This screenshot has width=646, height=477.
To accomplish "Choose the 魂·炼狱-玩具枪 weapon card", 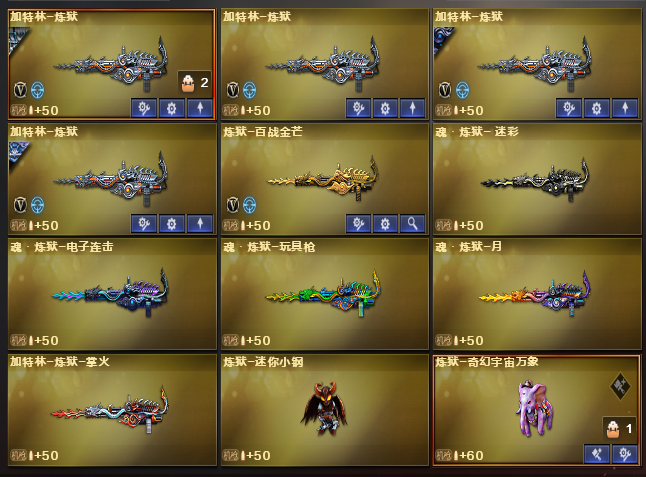I will point(325,295).
